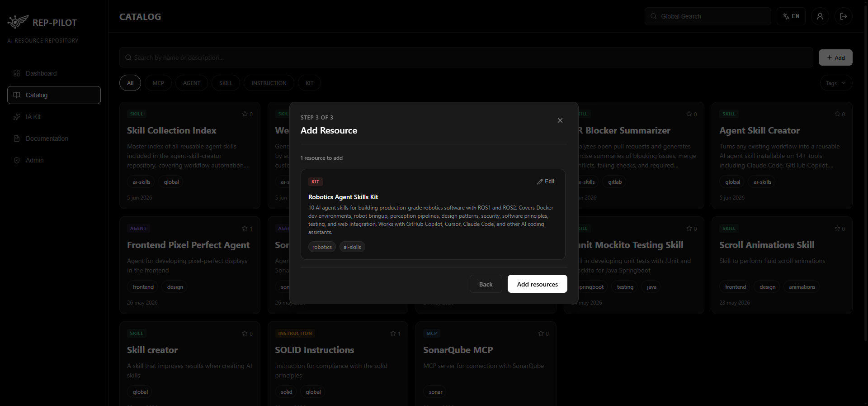Viewport: 868px width, 406px height.
Task: Click the Back button in dialog
Action: 486,284
